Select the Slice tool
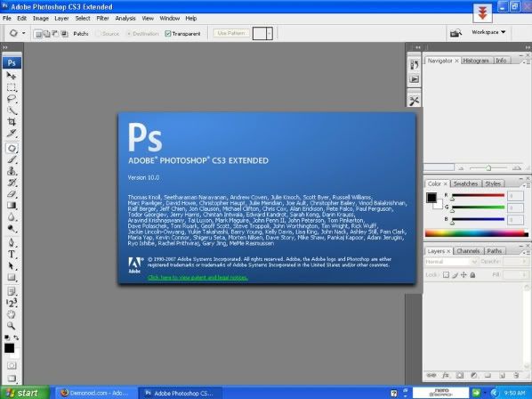The image size is (532, 399). coord(12,133)
